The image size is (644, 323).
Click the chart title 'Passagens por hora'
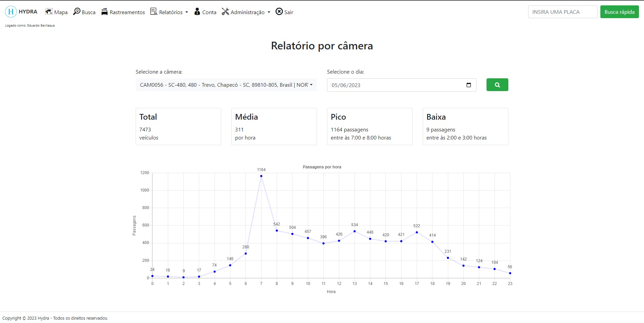pos(322,167)
